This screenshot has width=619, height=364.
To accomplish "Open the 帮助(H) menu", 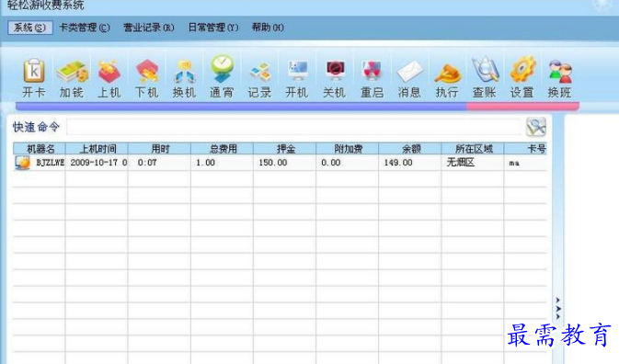I will pyautogui.click(x=268, y=28).
